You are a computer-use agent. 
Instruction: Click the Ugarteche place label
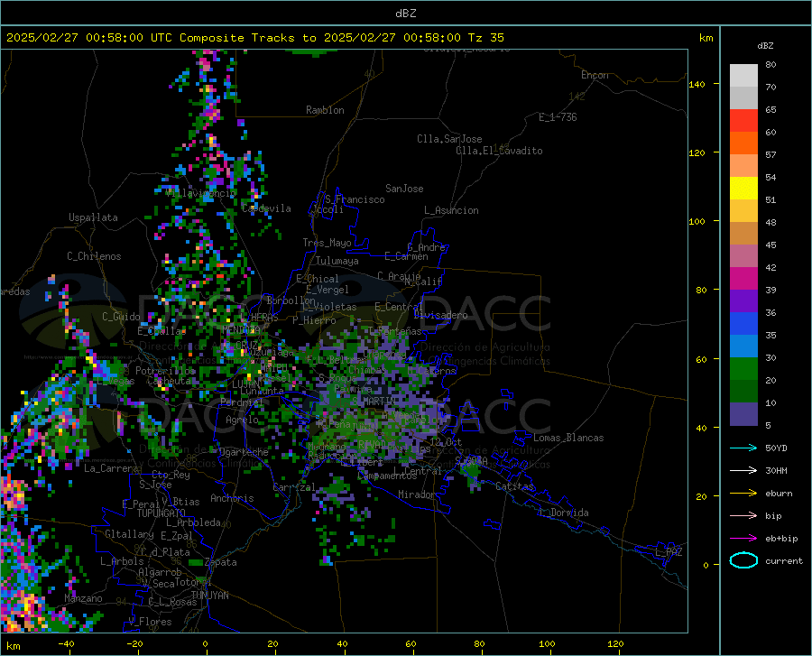pyautogui.click(x=245, y=451)
